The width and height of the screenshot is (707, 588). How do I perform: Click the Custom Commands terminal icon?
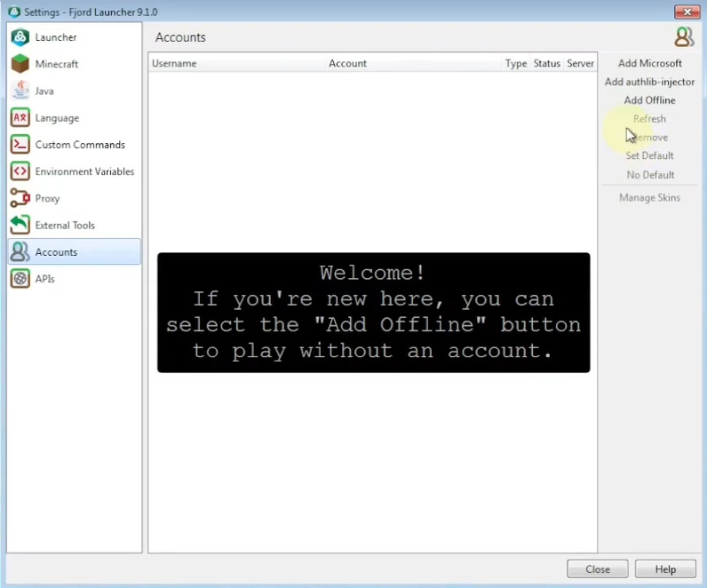tap(20, 145)
